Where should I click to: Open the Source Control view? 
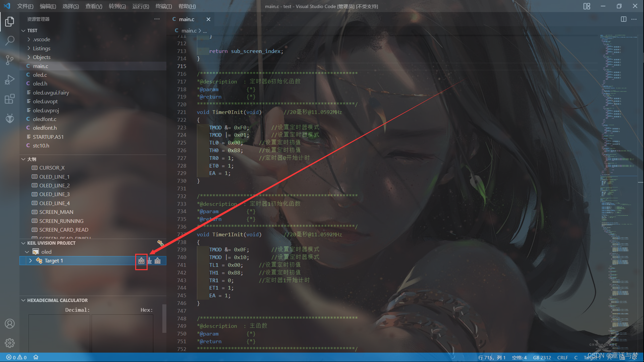point(10,60)
